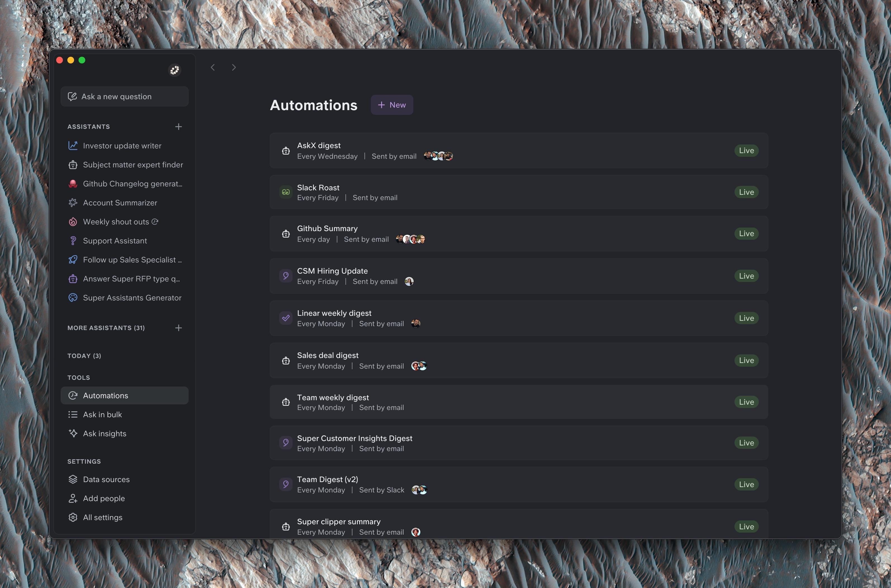The height and width of the screenshot is (588, 891).
Task: Click the Support Assistant question mark icon
Action: pyautogui.click(x=73, y=241)
